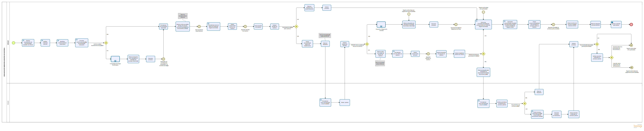This screenshot has width=644, height=131.
Task: Select task 'Apresentar documentação necessária à lavratura'
Action: pos(510,25)
